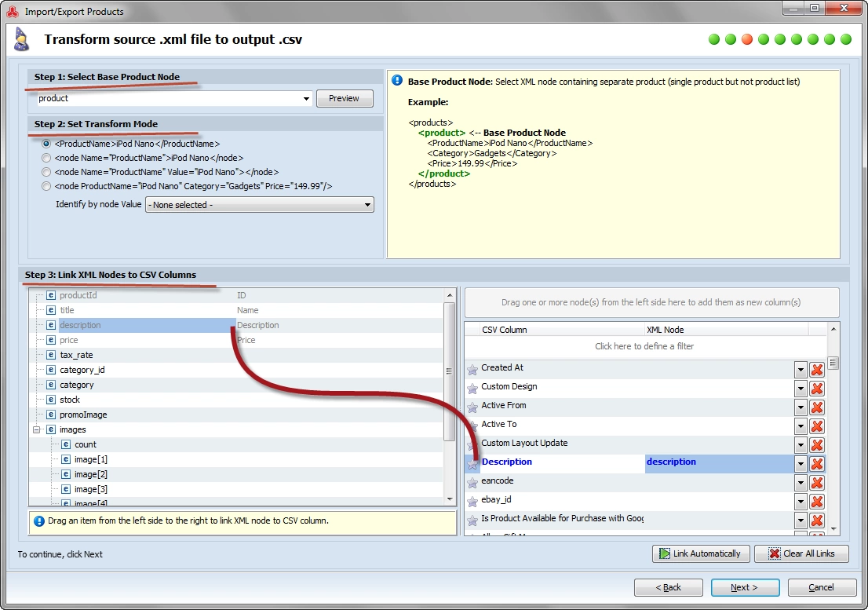Click the element icon beside promoImage

(51, 415)
